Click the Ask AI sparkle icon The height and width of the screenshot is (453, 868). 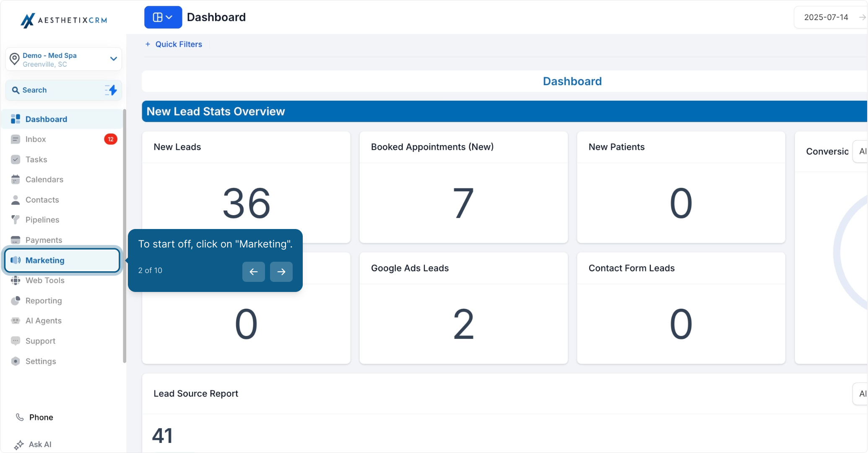[x=19, y=445]
